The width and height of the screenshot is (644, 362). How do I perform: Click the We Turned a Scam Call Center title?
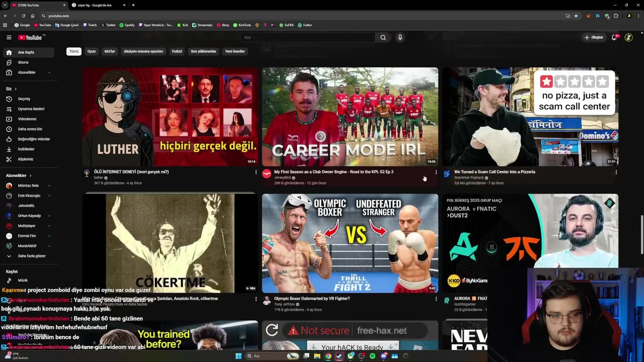(495, 172)
